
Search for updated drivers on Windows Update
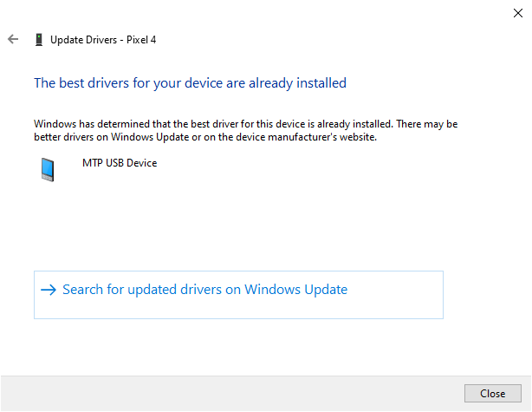(x=204, y=290)
